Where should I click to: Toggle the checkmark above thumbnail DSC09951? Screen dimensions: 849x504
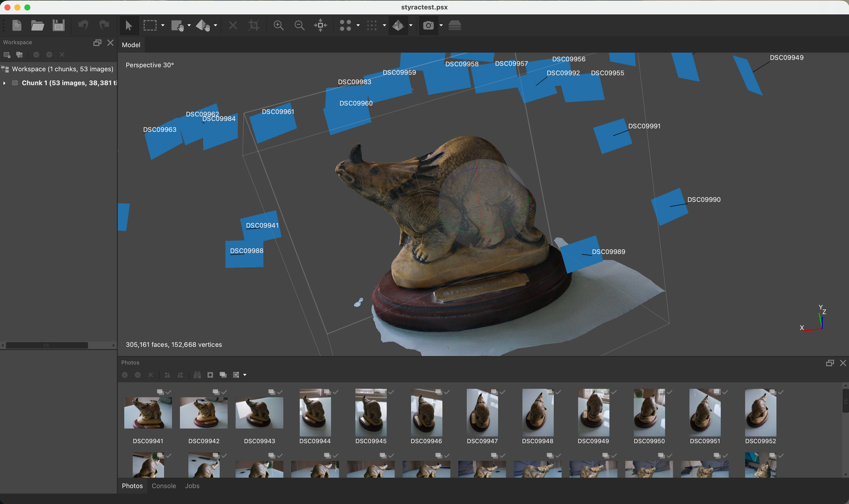725,392
